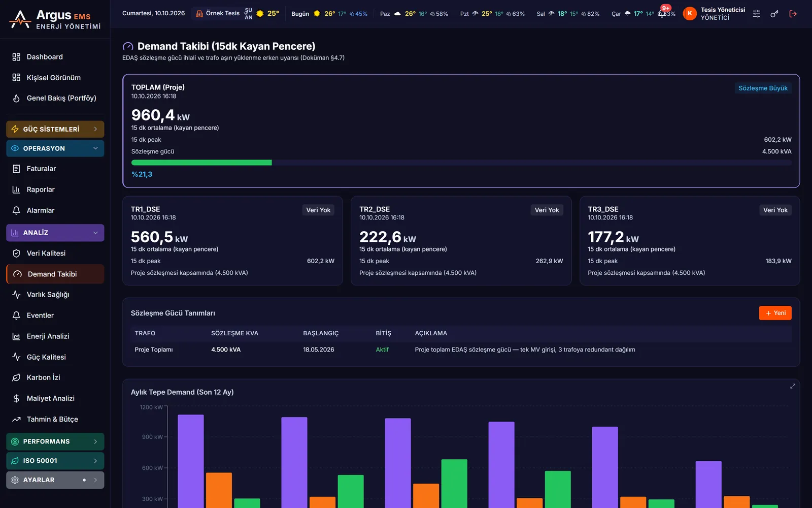Click the red logout icon

click(x=793, y=14)
